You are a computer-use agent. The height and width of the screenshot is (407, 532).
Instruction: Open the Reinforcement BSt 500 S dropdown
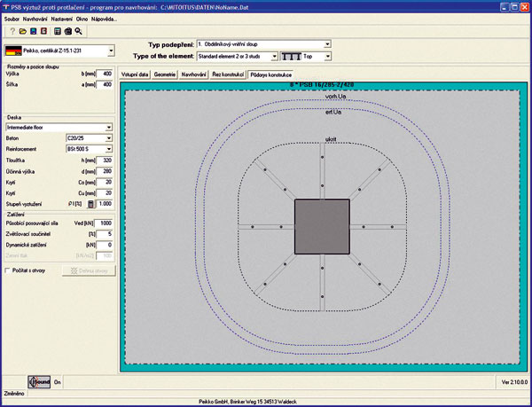click(x=109, y=151)
